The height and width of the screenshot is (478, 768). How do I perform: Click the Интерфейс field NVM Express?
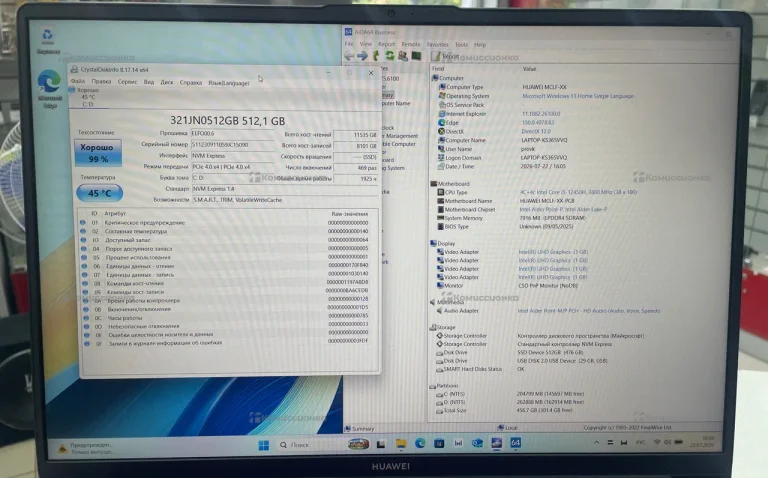click(232, 156)
